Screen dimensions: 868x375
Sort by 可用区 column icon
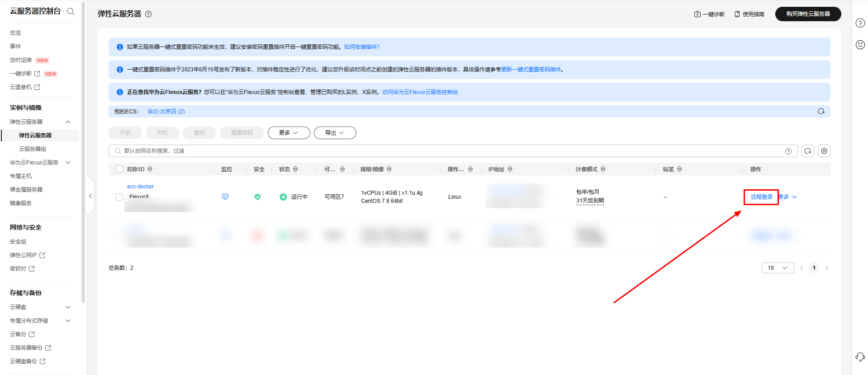342,169
